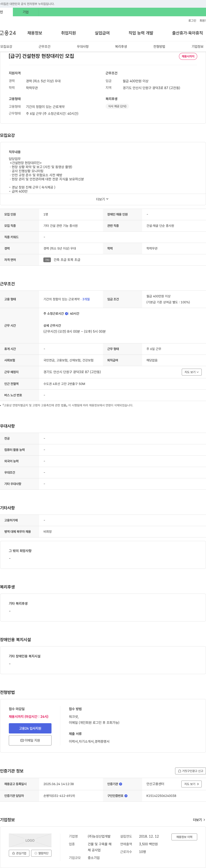
Task: Click the 건축 초급 토목 초급 text
Action: [x=67, y=260]
